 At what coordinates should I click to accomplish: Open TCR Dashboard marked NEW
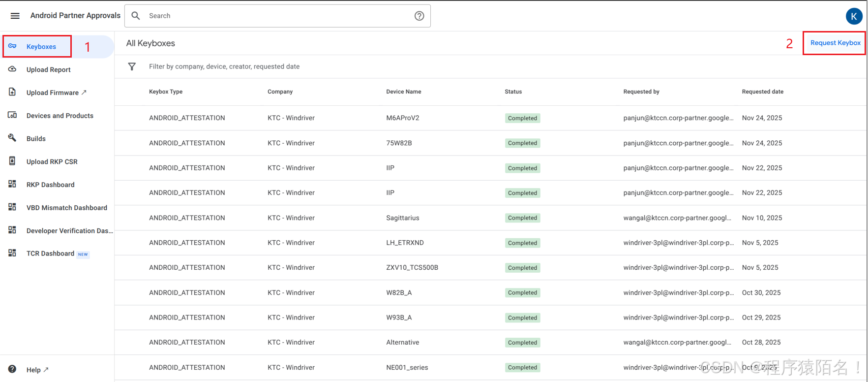[x=58, y=254]
